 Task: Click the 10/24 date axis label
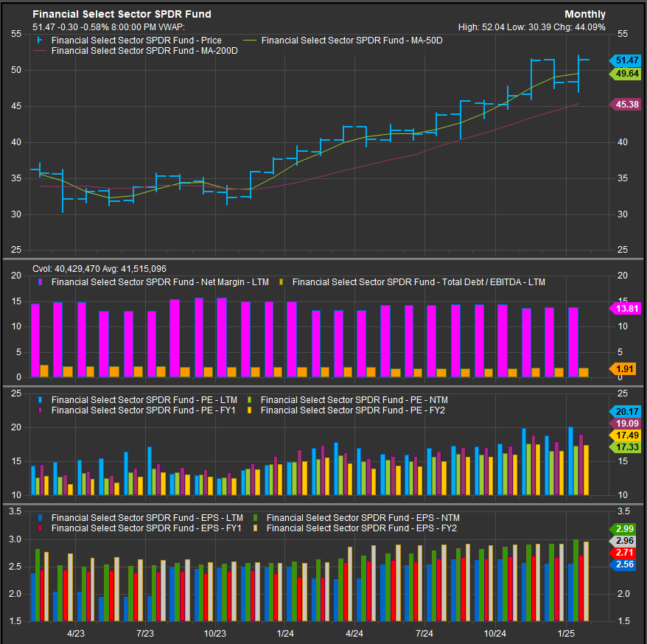tap(494, 634)
